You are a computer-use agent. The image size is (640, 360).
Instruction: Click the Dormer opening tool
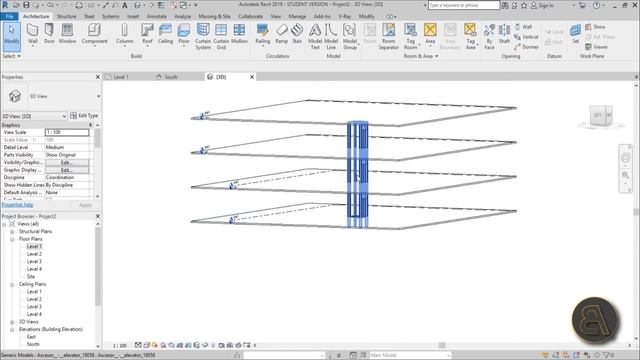(x=526, y=47)
